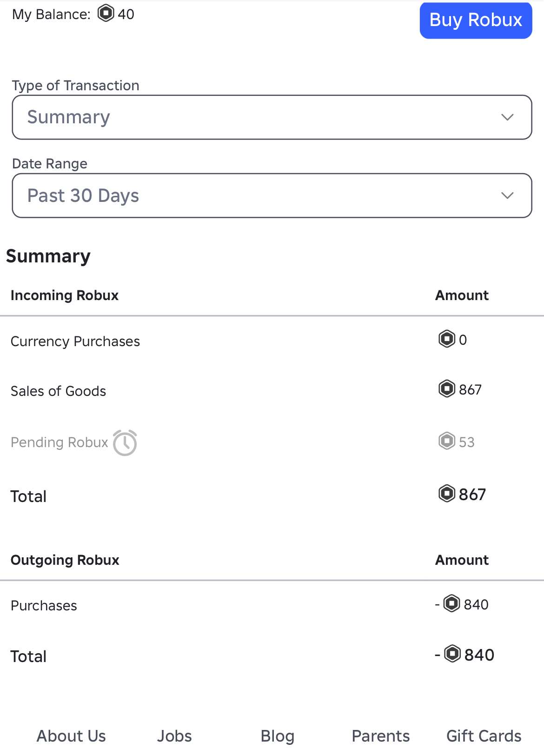Click Robux icon in Sales of Goods row
The width and height of the screenshot is (544, 756).
click(x=447, y=388)
